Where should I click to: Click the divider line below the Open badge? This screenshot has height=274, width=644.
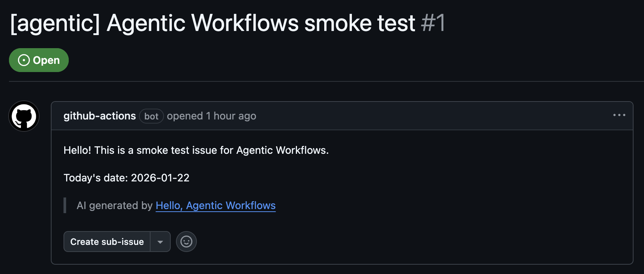pyautogui.click(x=325, y=81)
